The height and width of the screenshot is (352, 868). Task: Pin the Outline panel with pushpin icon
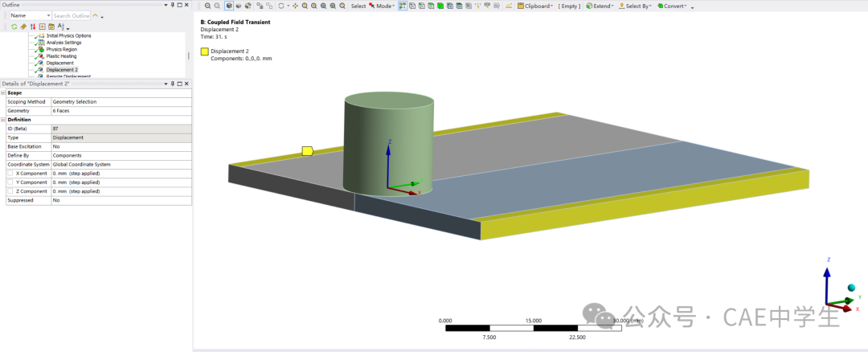[172, 5]
